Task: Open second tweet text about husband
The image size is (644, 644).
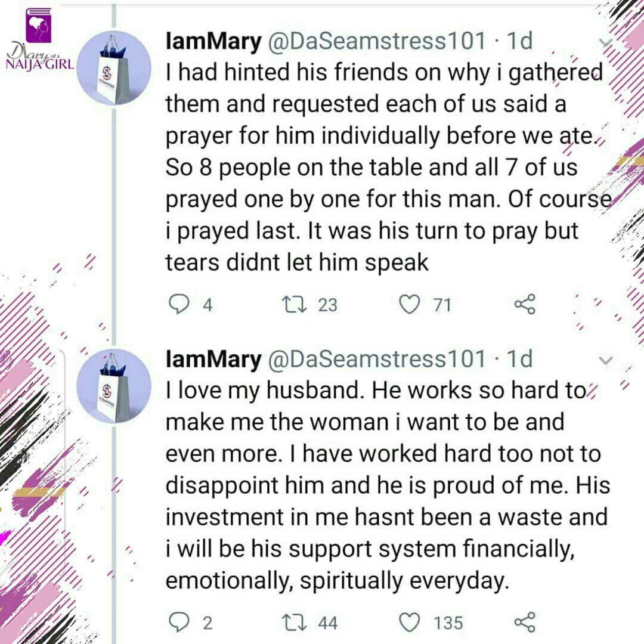Action: [x=388, y=485]
